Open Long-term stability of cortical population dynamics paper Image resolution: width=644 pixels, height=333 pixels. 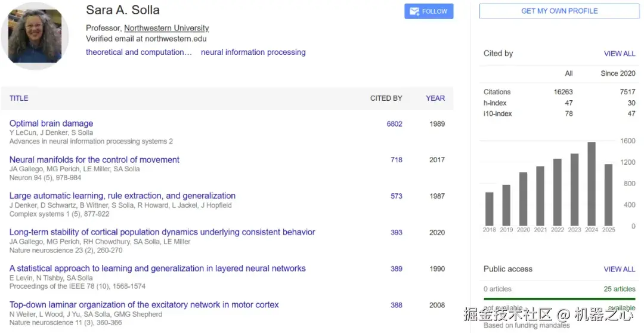(x=162, y=232)
